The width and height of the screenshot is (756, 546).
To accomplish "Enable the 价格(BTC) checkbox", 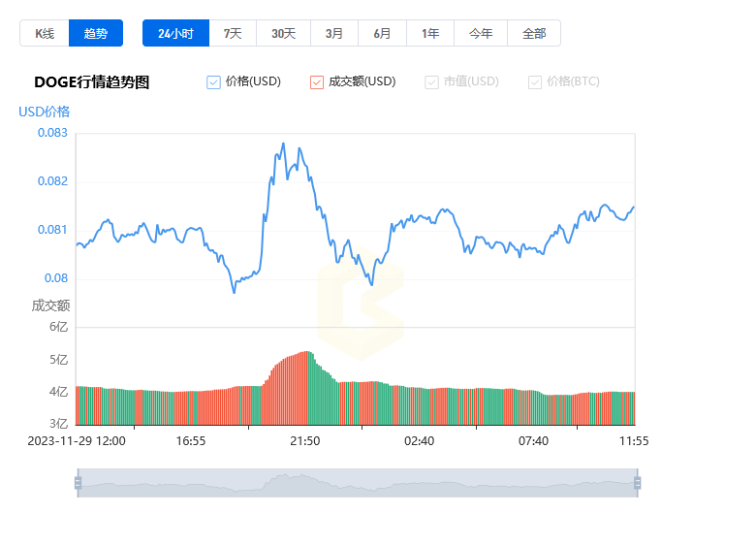I will click(535, 82).
